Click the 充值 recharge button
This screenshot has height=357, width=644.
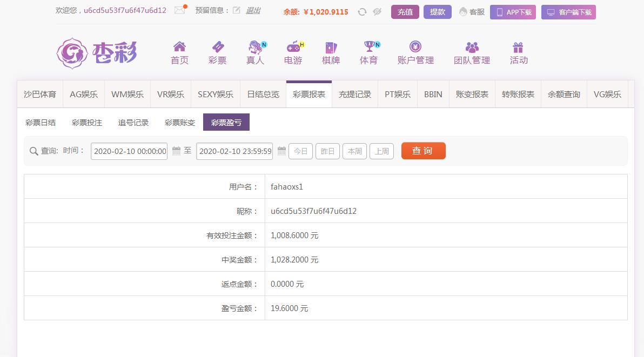click(x=405, y=12)
